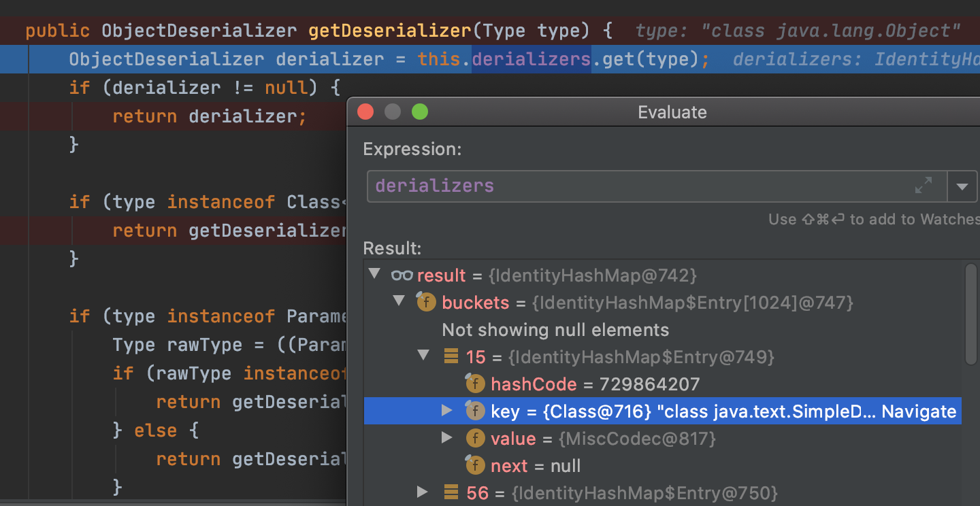This screenshot has width=980, height=506.
Task: Click the field icon next to buckets
Action: point(426,302)
